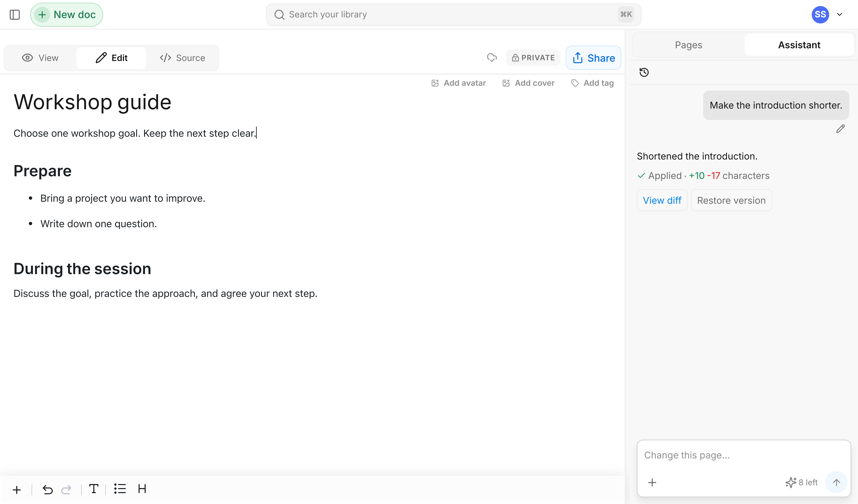The image size is (858, 504).
Task: Click 'Write down one question.' bullet
Action: [98, 224]
